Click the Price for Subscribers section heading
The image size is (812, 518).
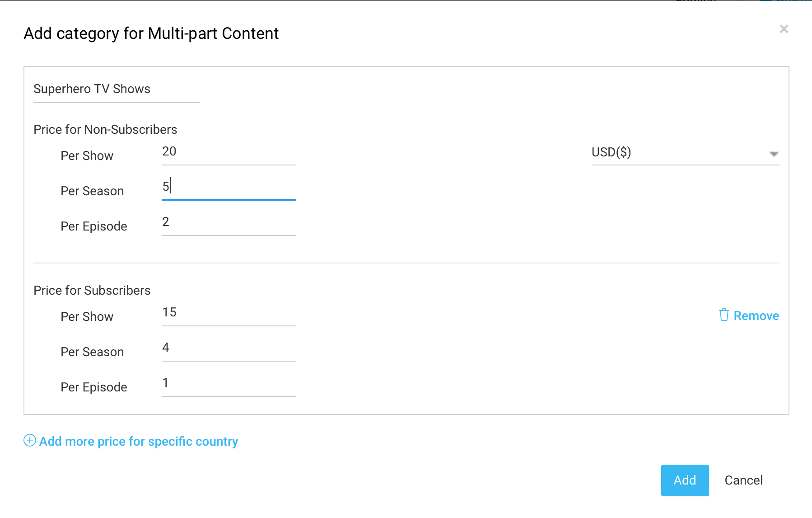92,290
